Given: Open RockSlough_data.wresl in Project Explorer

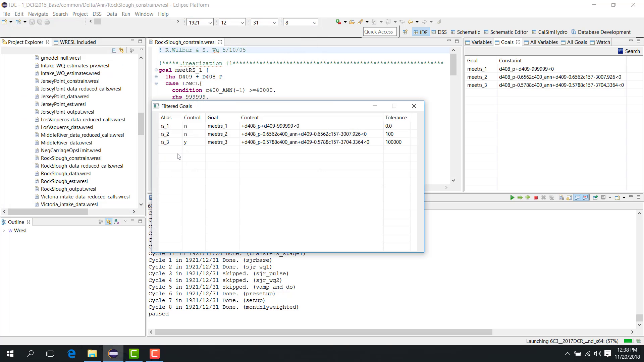Looking at the screenshot, I should (66, 173).
